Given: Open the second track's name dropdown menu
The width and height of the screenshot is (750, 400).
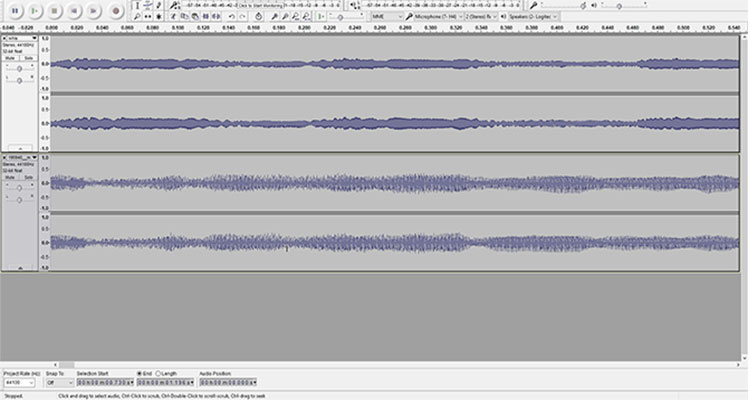Looking at the screenshot, I should tap(22, 157).
